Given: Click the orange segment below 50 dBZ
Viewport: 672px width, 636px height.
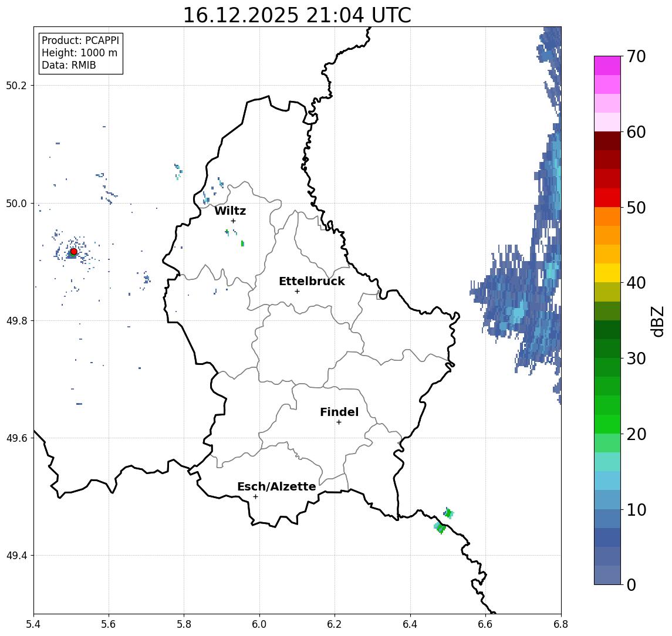Looking at the screenshot, I should point(607,216).
